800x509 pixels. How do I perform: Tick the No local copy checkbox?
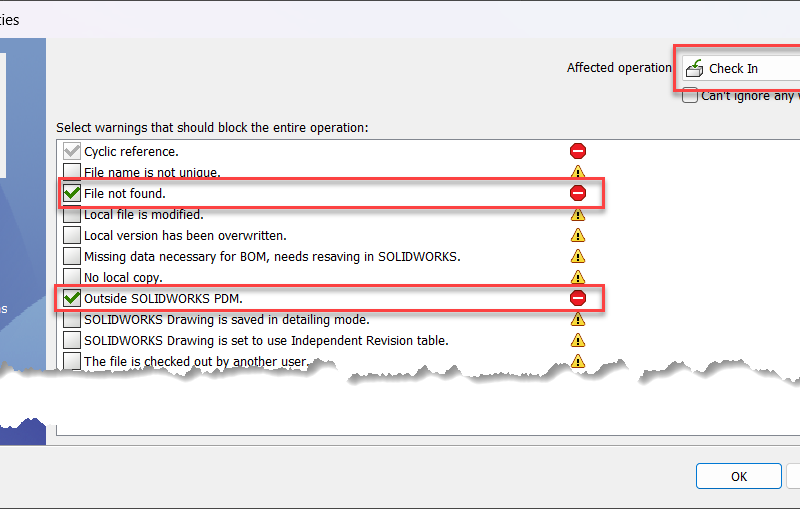click(x=72, y=277)
